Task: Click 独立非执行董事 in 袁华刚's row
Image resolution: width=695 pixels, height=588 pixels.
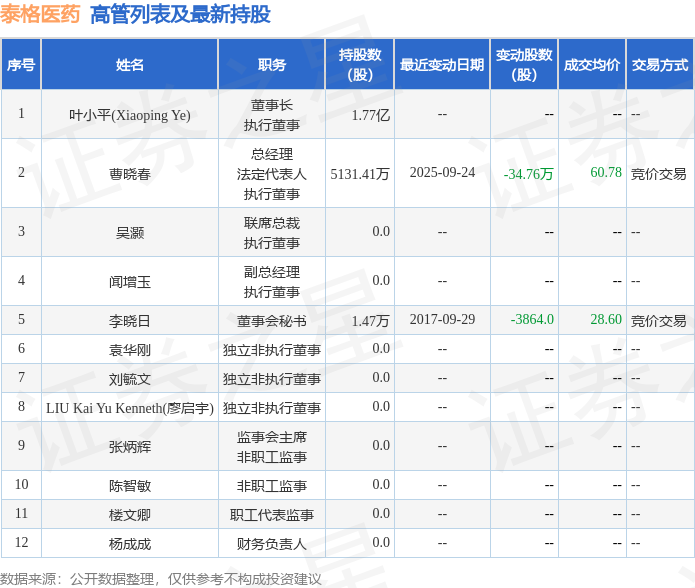Action: [x=272, y=350]
